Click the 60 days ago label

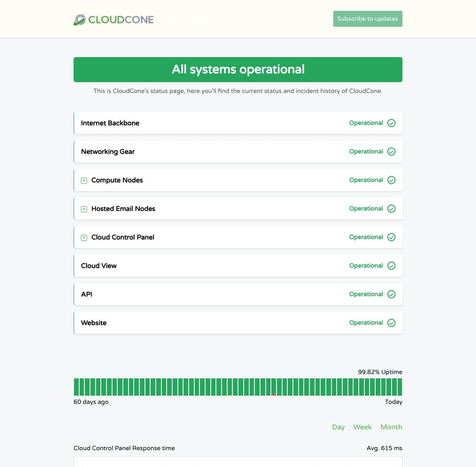click(91, 402)
